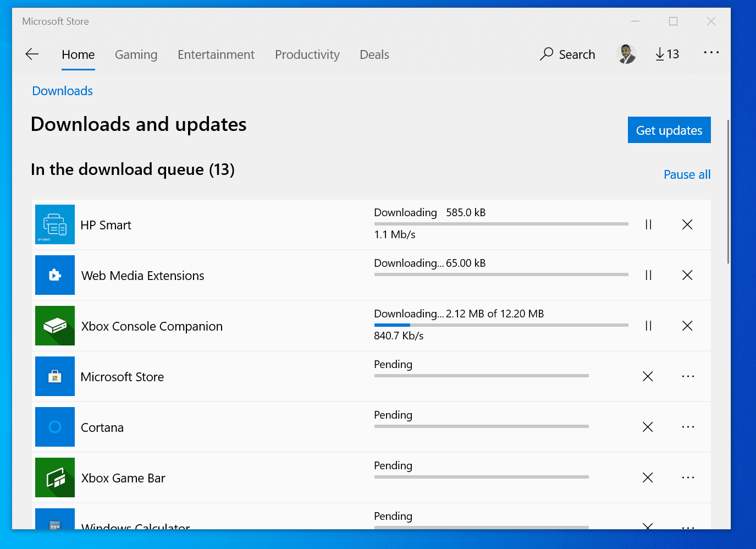Open more options for Microsoft Store update
Screen dimensions: 756x549
(x=688, y=376)
